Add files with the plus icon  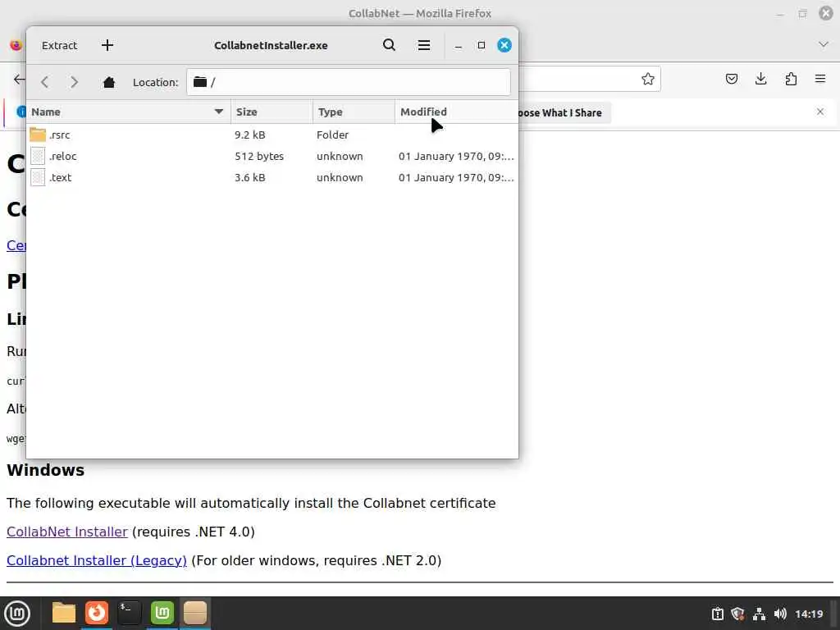point(107,46)
